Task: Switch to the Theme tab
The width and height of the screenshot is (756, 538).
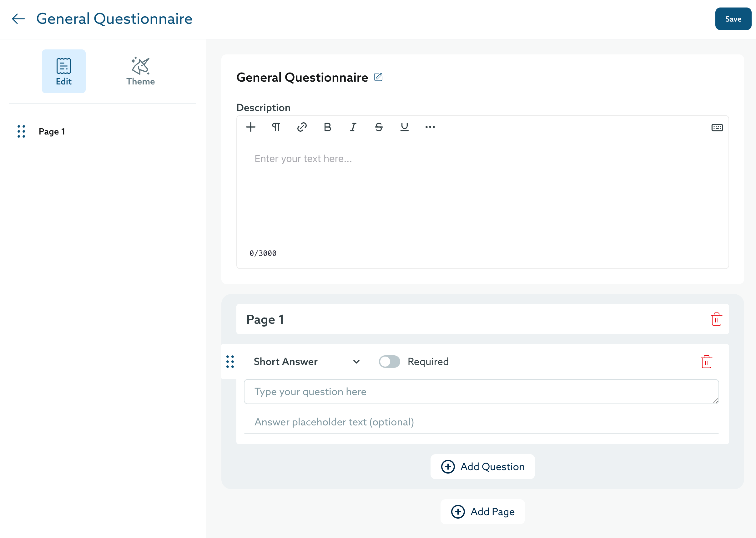Action: (x=140, y=71)
